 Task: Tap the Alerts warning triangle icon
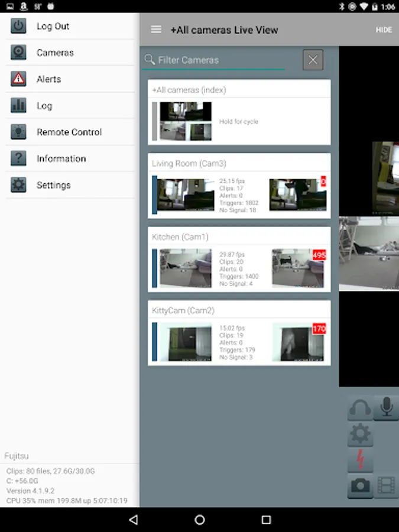(x=18, y=79)
